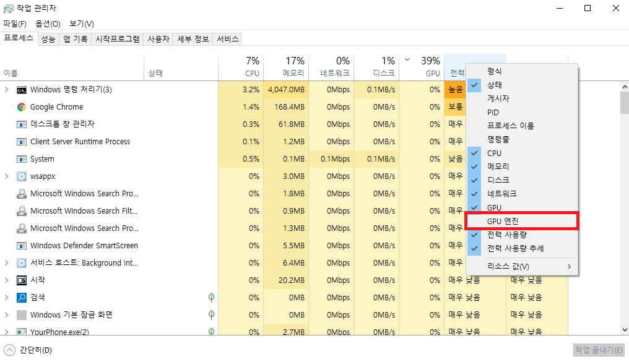
Task: Click the scrollbar up arrow
Action: (x=625, y=87)
